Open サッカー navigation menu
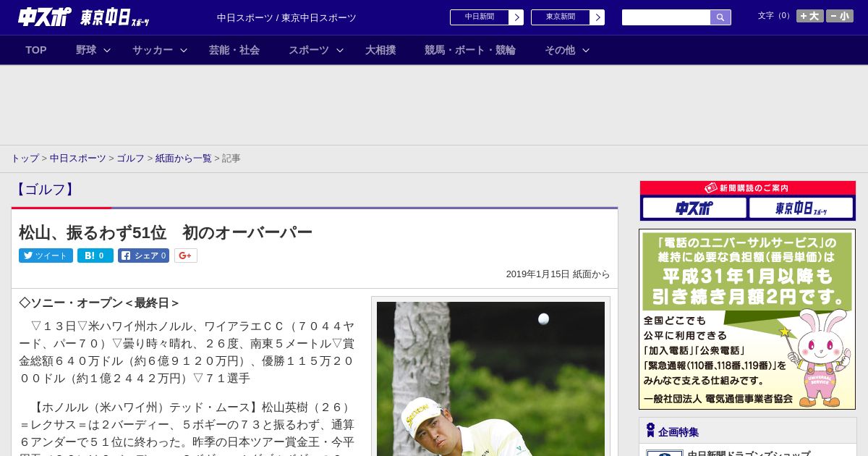This screenshot has height=456, width=868. 153,50
